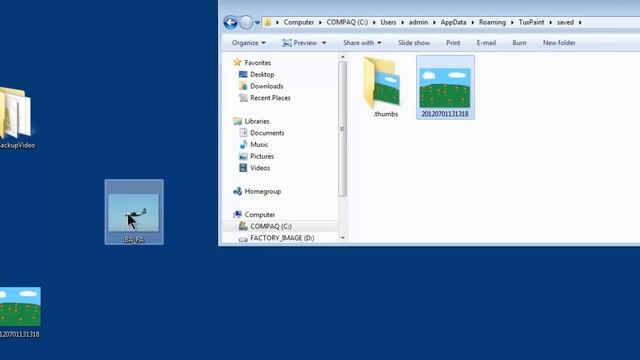
Task: Click the Computer icon in navigation tree
Action: click(237, 214)
